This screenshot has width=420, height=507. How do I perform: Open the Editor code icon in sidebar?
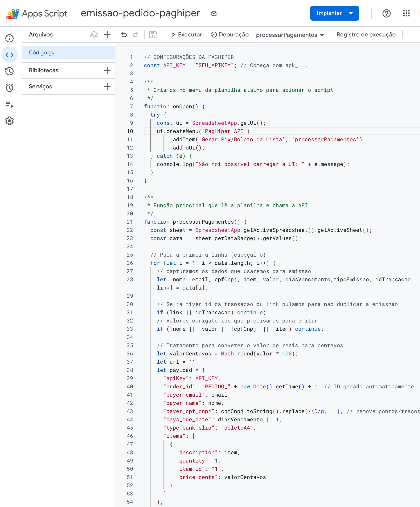tap(9, 55)
